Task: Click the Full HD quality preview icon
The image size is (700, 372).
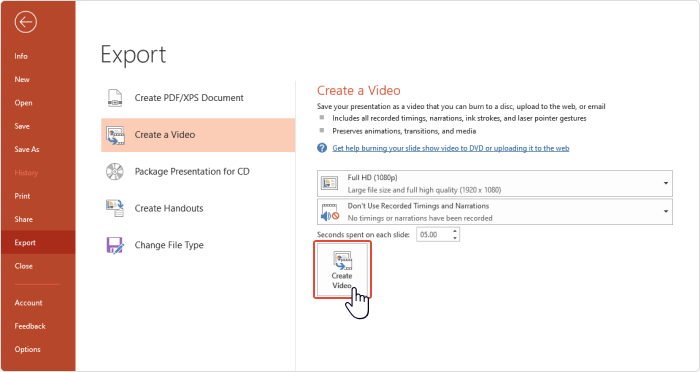Action: (x=329, y=184)
